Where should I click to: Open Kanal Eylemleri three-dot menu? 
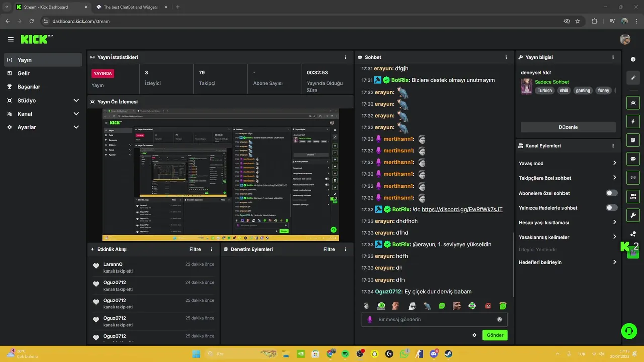click(613, 146)
